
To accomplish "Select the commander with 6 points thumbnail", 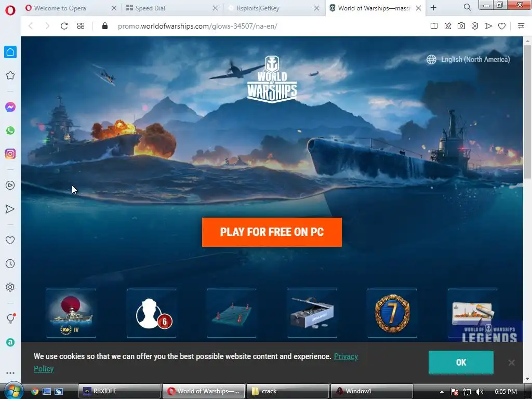I will pos(151,313).
